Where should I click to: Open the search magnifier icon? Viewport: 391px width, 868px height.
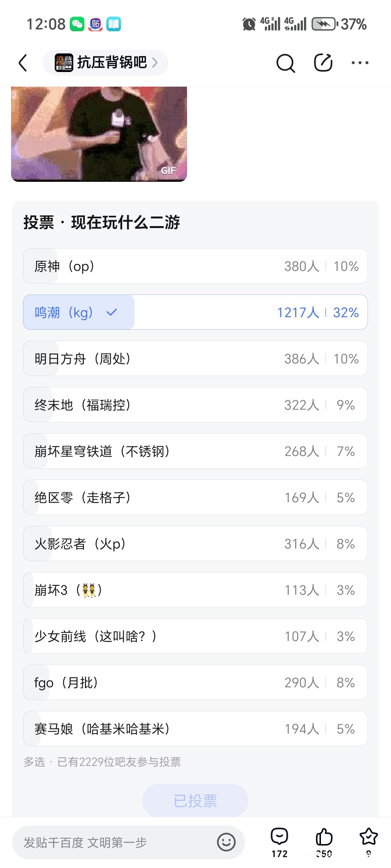click(x=285, y=63)
